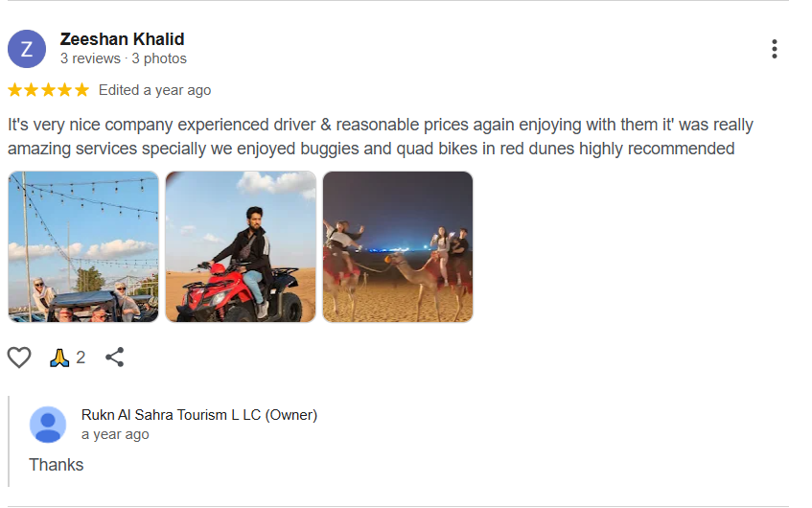Image resolution: width=812 pixels, height=508 pixels.
Task: Open the night camel ride photo thumbnail
Action: point(398,246)
